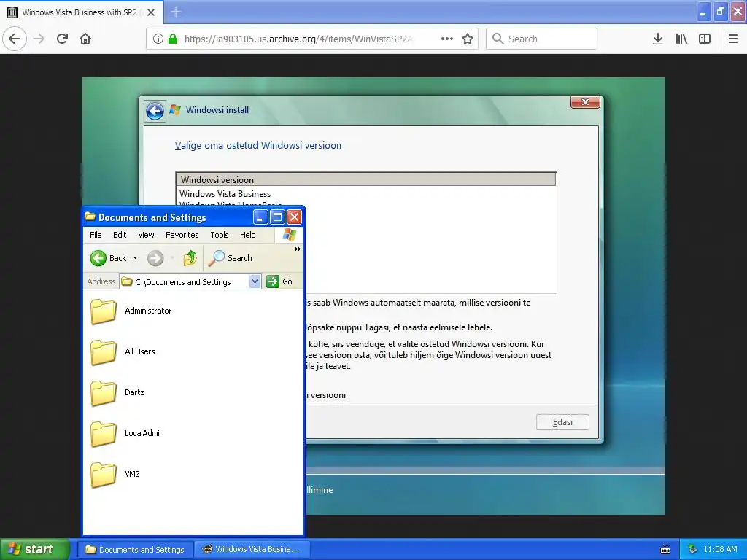Open site information icon in address bar
The height and width of the screenshot is (560, 747).
tap(158, 39)
